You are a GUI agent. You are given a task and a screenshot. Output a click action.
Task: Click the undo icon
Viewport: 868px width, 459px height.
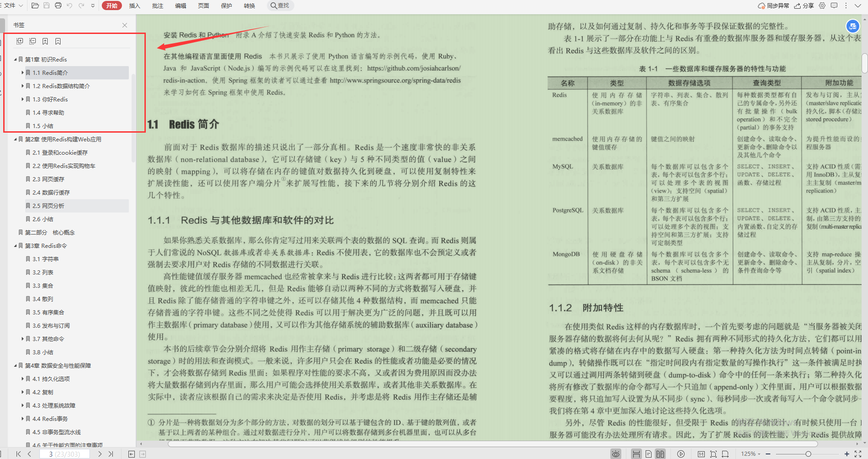coord(70,6)
